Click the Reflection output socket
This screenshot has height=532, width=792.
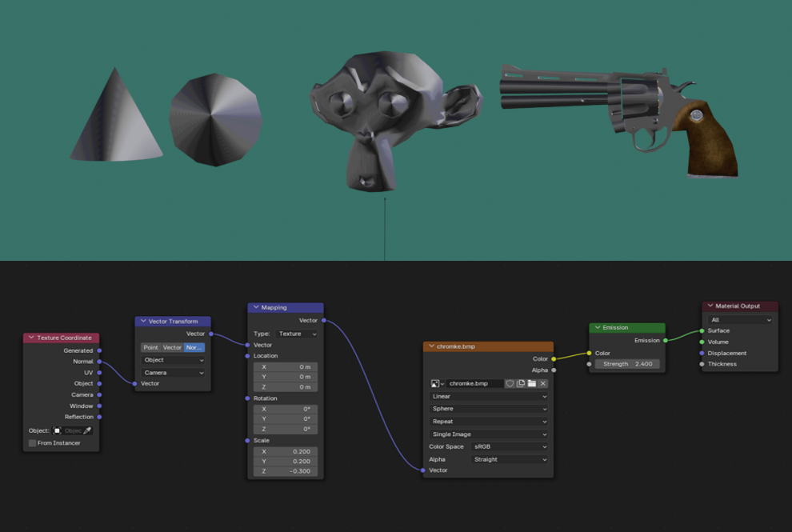[x=99, y=418]
